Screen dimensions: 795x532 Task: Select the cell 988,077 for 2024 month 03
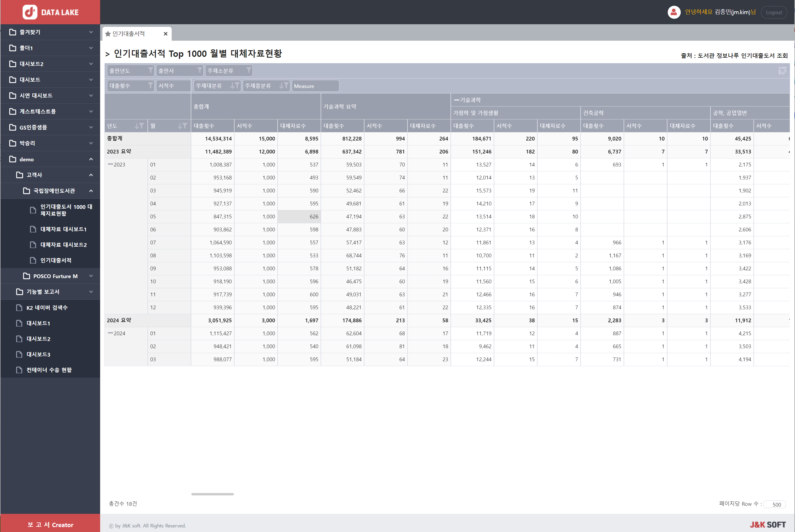tap(212, 359)
